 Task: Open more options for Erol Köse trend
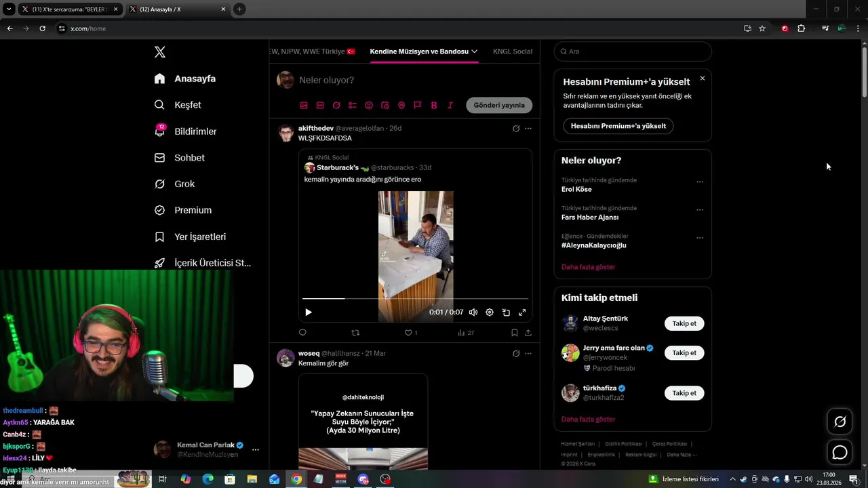[x=700, y=182]
